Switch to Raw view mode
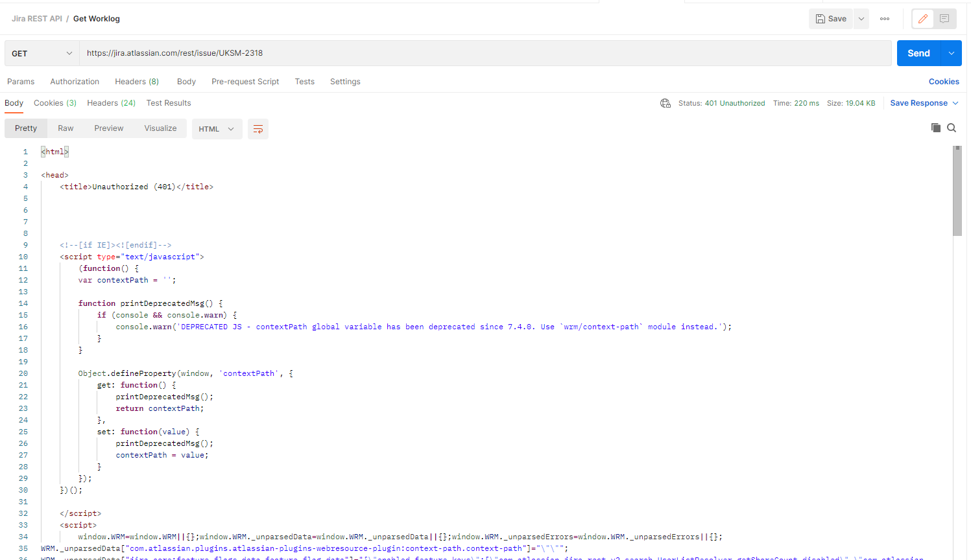 tap(66, 128)
